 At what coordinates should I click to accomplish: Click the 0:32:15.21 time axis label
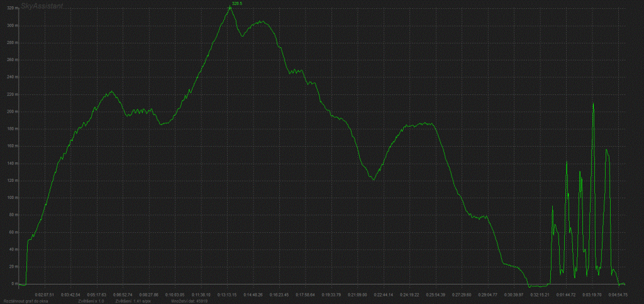pyautogui.click(x=540, y=294)
